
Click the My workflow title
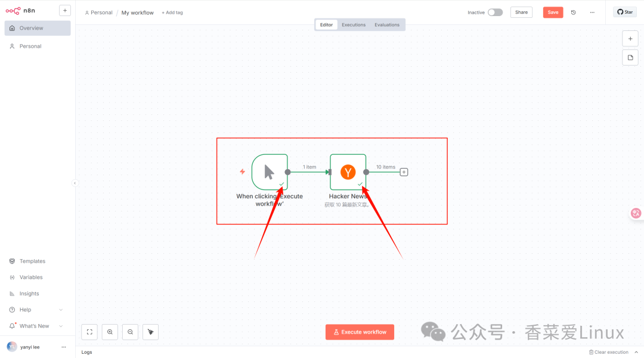(138, 13)
